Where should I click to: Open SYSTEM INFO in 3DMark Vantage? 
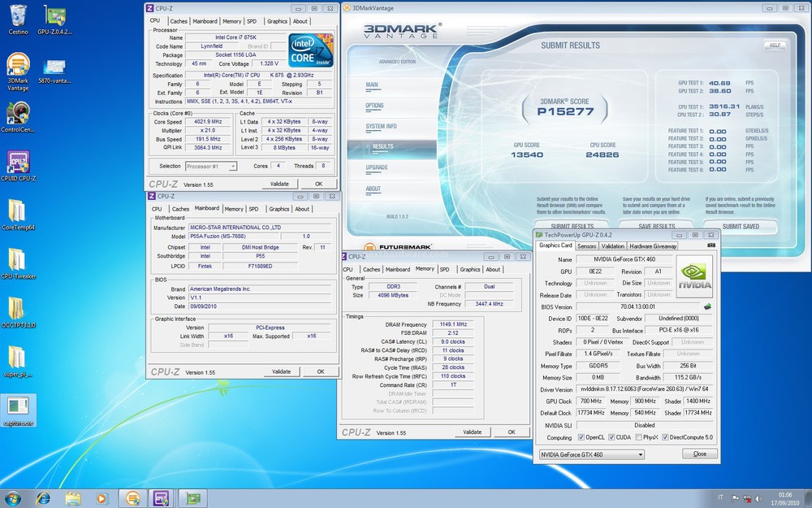pos(381,127)
